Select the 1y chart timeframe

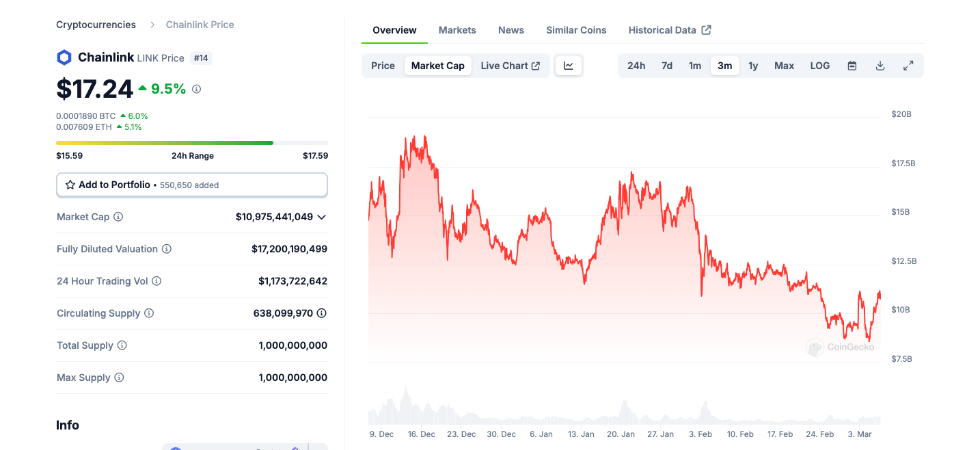point(753,65)
